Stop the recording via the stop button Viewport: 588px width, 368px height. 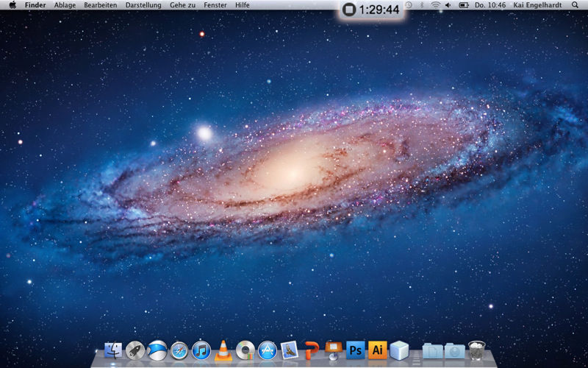click(x=349, y=10)
